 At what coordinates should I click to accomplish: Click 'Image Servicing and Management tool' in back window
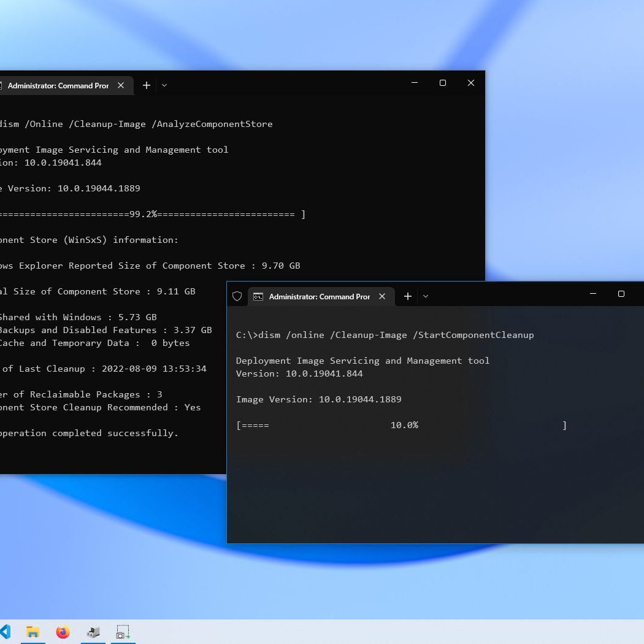click(x=132, y=150)
